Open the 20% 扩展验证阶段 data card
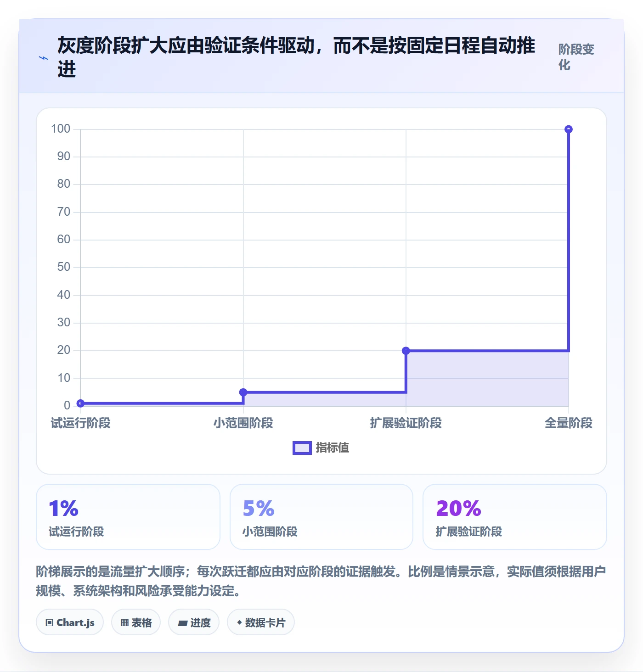The height and width of the screenshot is (672, 643). click(x=515, y=517)
